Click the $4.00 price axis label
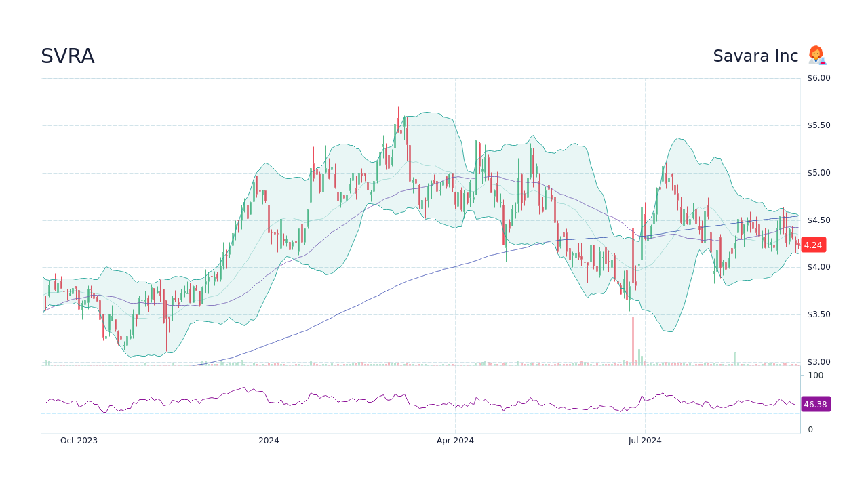 [818, 267]
